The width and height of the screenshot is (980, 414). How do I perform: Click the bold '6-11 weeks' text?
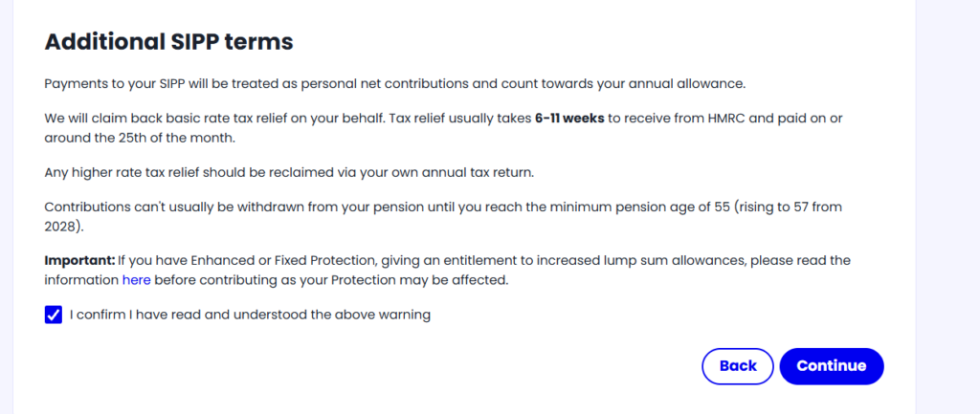click(x=569, y=118)
